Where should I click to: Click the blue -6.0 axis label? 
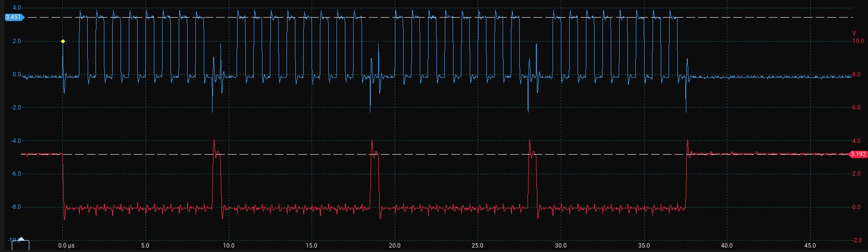point(16,174)
